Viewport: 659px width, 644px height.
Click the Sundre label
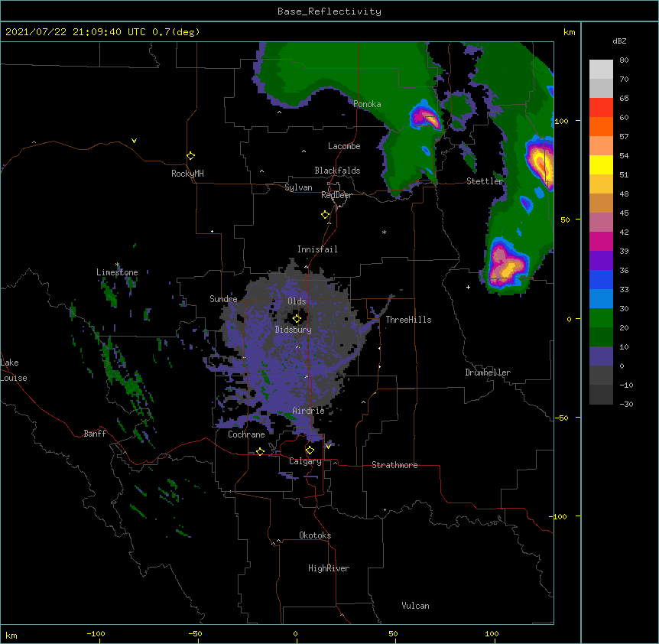223,299
